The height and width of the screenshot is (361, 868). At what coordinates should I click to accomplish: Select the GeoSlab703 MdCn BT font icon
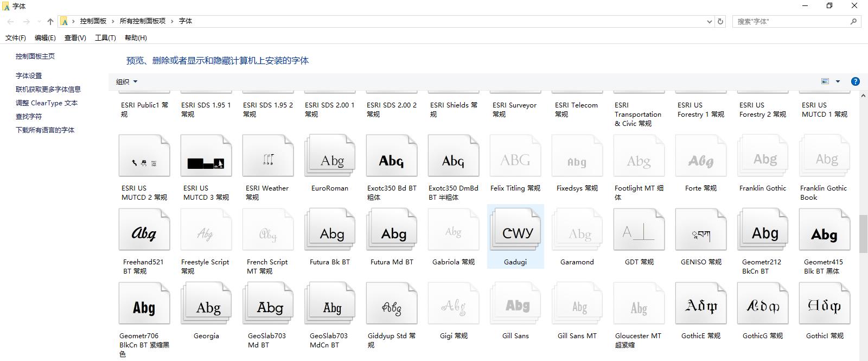point(330,304)
